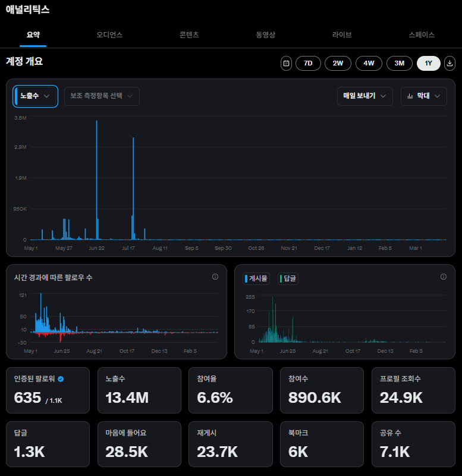Open the 매일 보내기 interval dropdown
462x476 pixels.
(x=365, y=96)
